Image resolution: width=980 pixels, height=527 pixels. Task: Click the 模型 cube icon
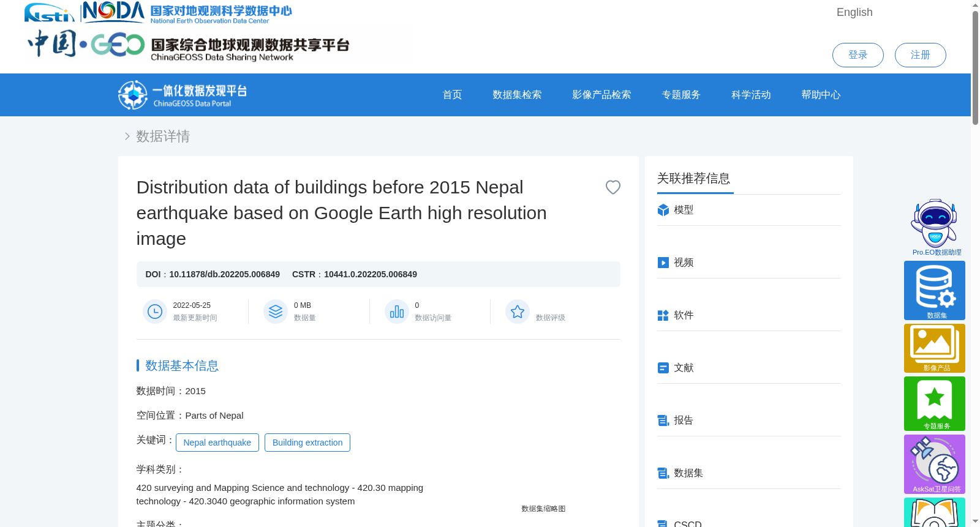pos(663,210)
